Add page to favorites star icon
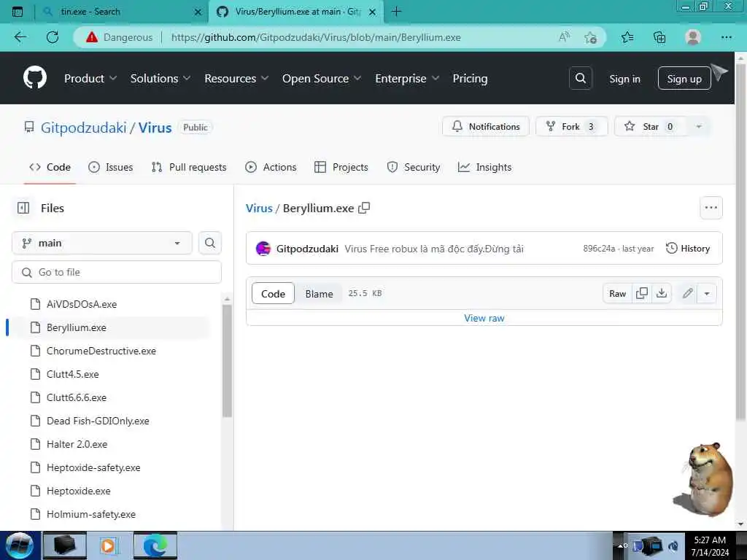Image resolution: width=747 pixels, height=560 pixels. click(x=591, y=37)
